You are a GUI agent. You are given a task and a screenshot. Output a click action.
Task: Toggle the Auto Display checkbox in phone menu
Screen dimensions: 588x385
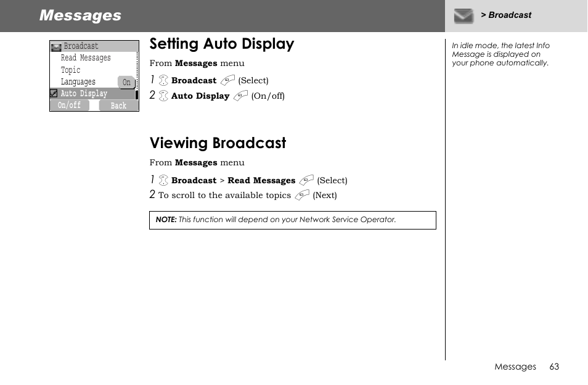tap(54, 93)
